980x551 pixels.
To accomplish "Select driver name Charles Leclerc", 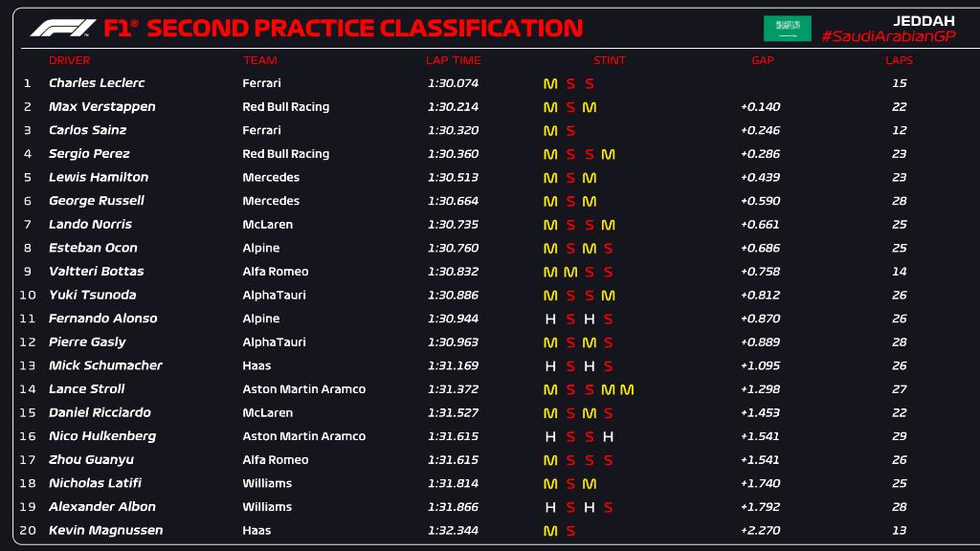I will pos(97,83).
